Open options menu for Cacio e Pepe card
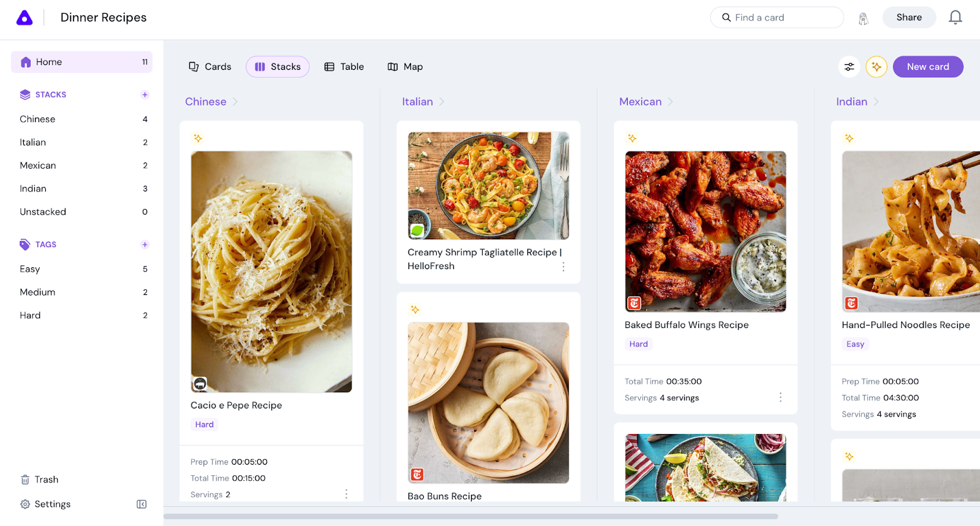Image resolution: width=980 pixels, height=526 pixels. pyautogui.click(x=346, y=494)
